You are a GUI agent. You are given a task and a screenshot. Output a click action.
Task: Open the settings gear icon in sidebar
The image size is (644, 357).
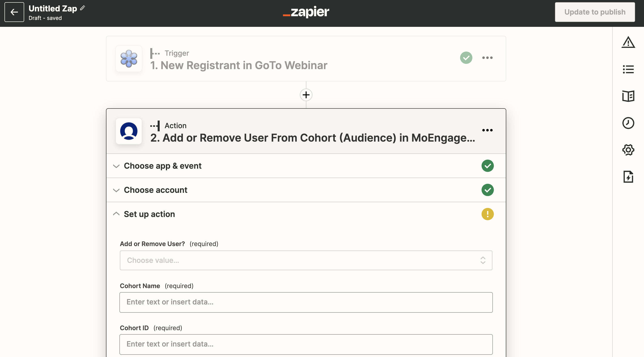click(x=628, y=150)
